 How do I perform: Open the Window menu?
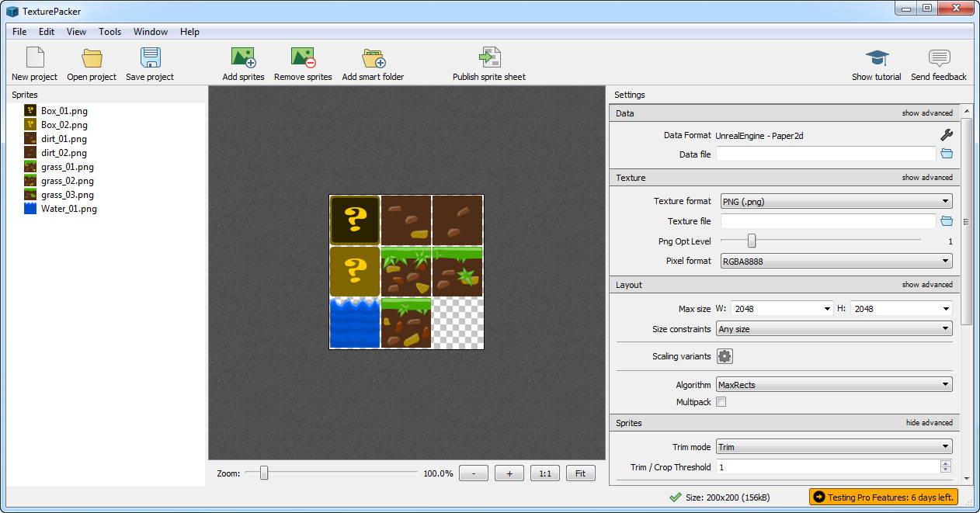(x=150, y=32)
